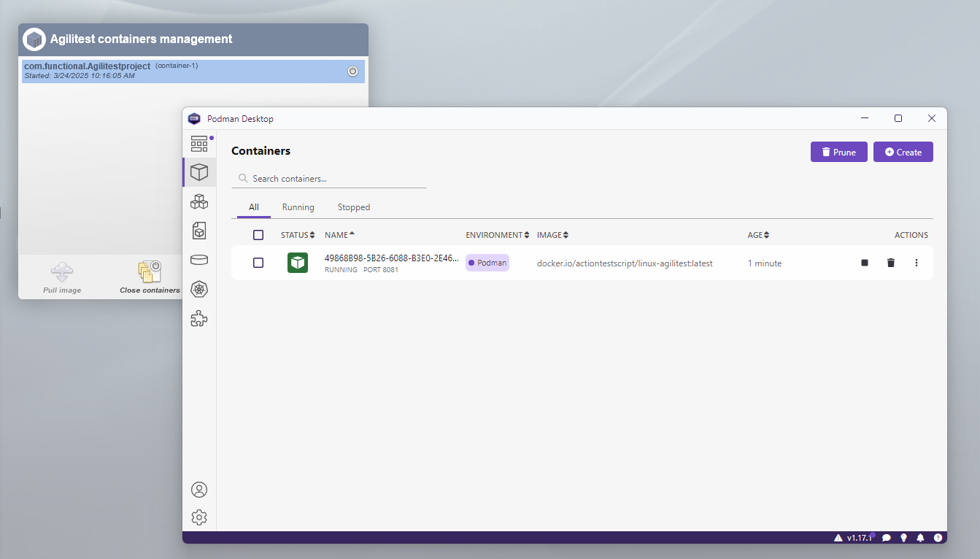Open the Volumes icon in sidebar
This screenshot has height=559, width=980.
click(x=199, y=260)
